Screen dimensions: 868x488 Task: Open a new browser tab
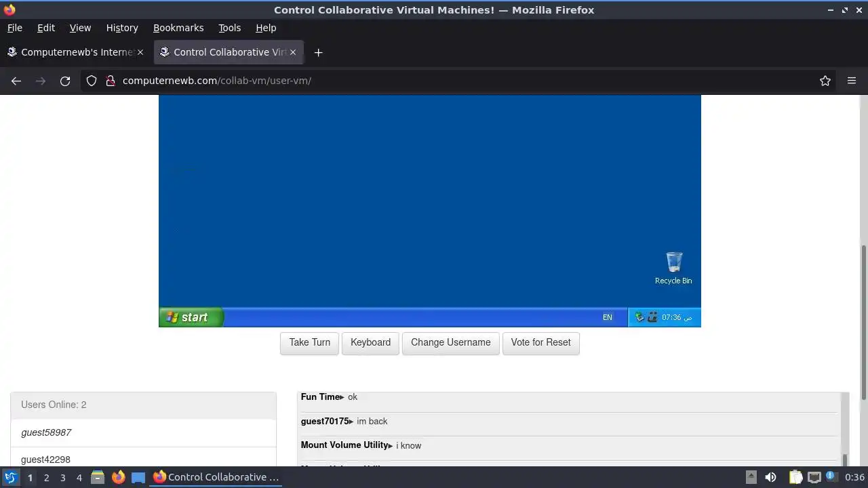click(x=318, y=52)
